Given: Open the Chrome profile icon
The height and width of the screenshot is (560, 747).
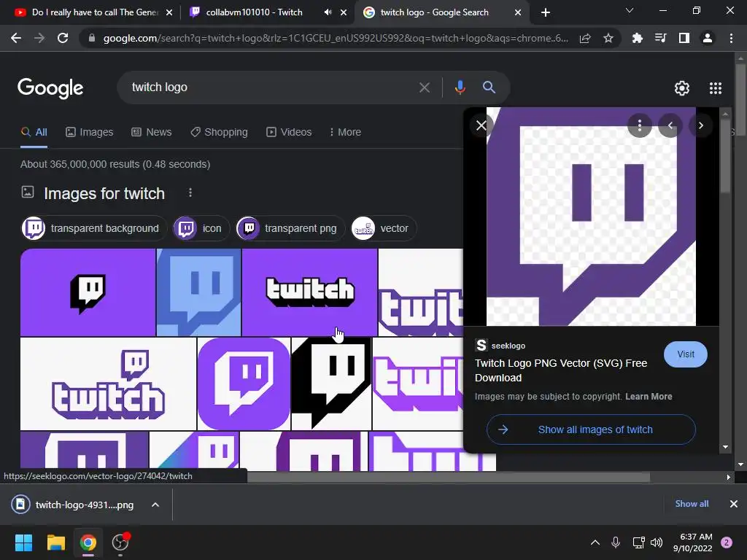Looking at the screenshot, I should point(708,38).
